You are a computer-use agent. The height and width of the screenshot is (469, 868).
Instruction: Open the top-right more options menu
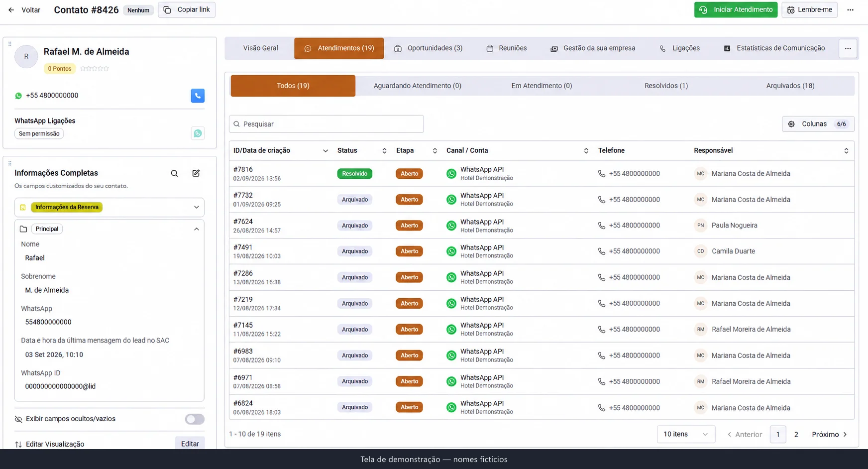pyautogui.click(x=850, y=10)
